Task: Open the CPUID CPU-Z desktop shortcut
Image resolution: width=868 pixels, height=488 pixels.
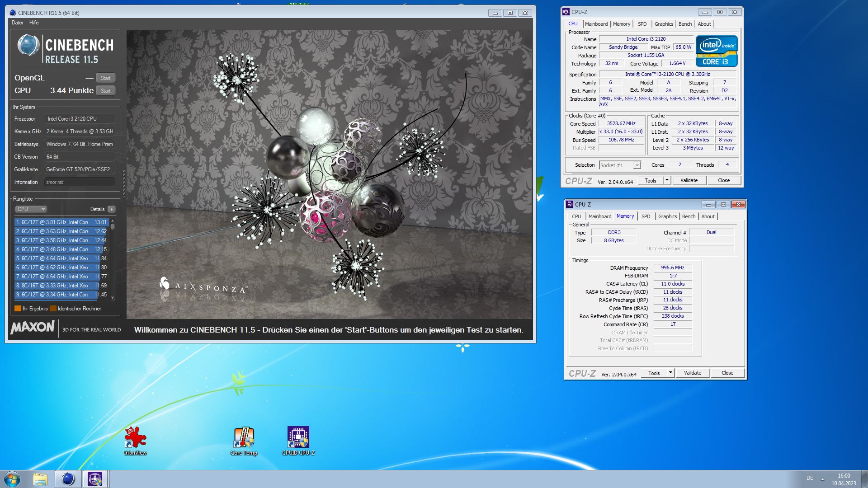Action: tap(298, 441)
